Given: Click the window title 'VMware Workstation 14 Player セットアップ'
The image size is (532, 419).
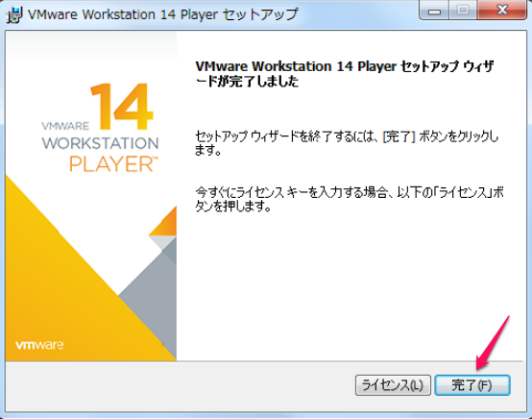Looking at the screenshot, I should point(163,14).
